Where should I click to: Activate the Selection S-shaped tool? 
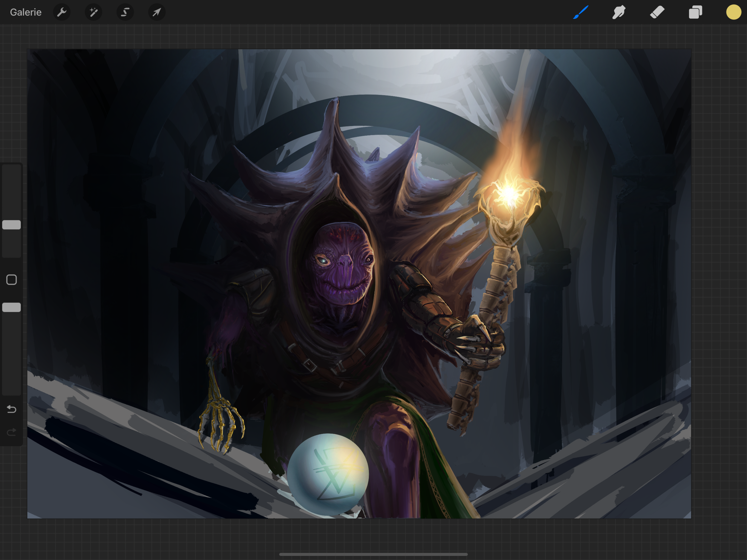coord(125,13)
